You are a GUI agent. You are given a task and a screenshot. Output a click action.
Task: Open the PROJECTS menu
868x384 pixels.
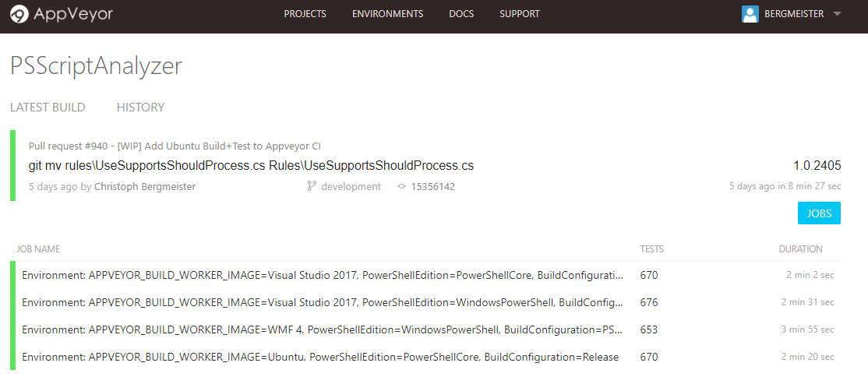pyautogui.click(x=305, y=14)
